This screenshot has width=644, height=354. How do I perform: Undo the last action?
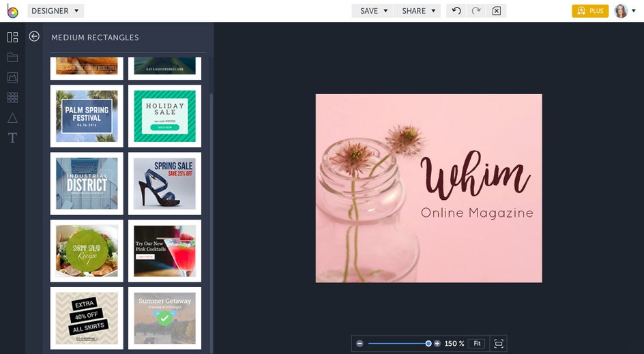(456, 11)
